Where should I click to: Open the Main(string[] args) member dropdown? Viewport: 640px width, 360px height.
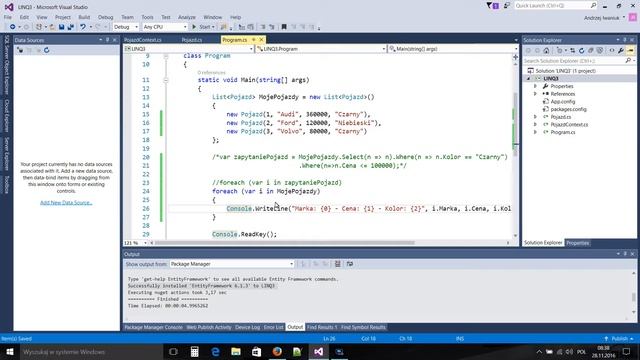click(453, 49)
